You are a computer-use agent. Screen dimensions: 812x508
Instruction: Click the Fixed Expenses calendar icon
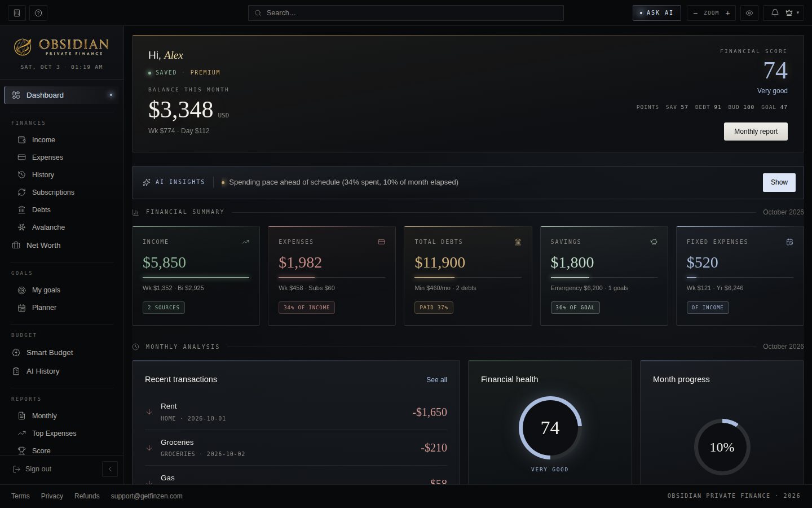(789, 242)
